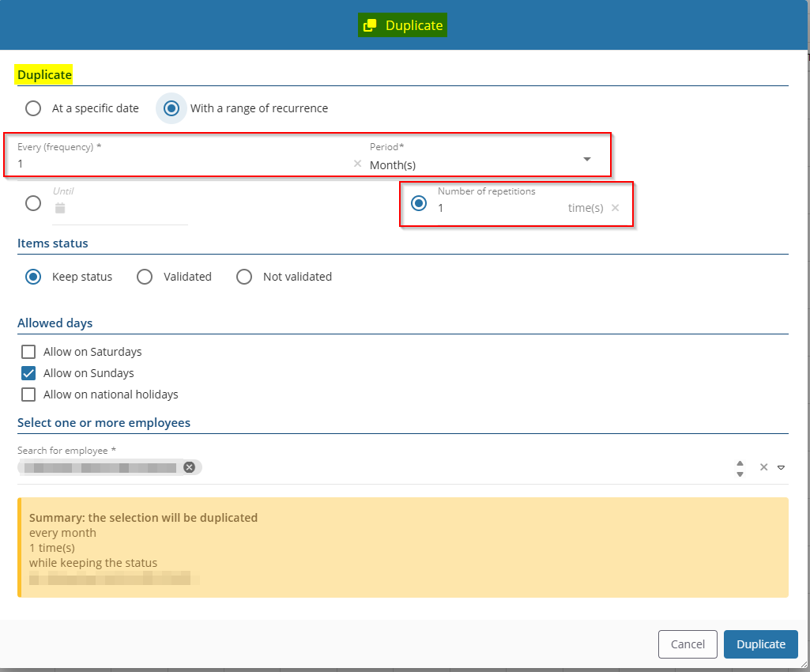The image size is (810, 672).
Task: Expand the employee search dropdown arrow
Action: (781, 467)
